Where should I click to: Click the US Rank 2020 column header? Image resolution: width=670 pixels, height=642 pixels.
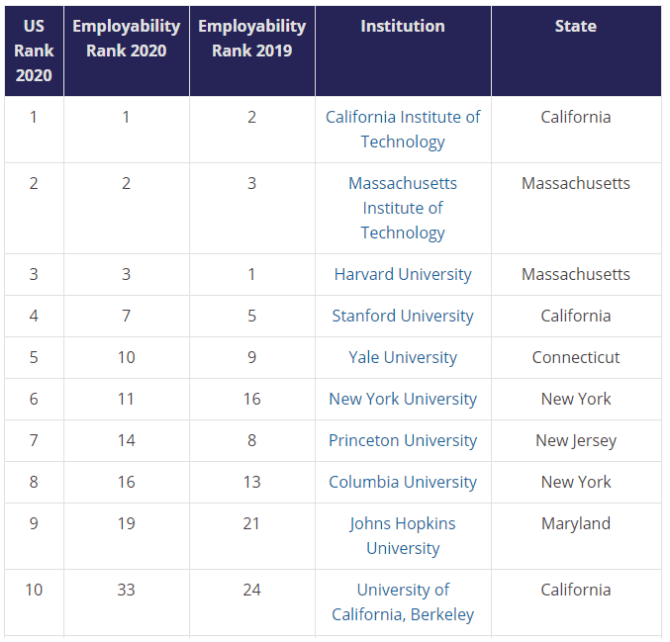tap(34, 51)
